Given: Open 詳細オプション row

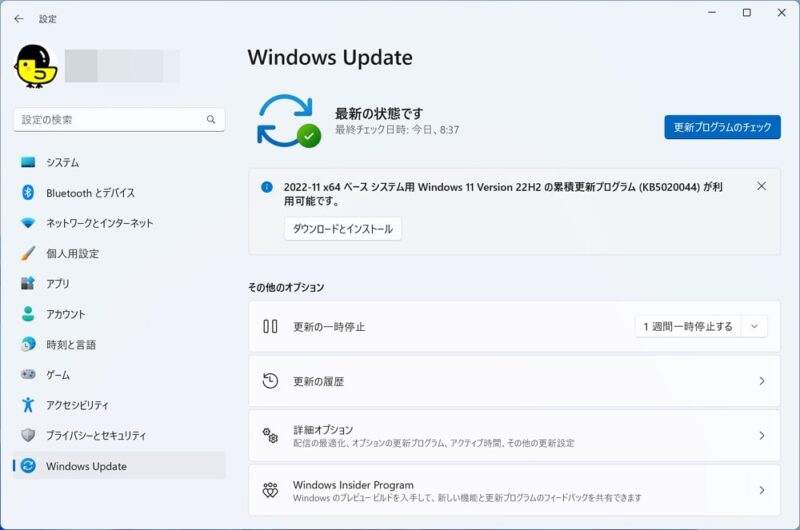Looking at the screenshot, I should (x=514, y=436).
